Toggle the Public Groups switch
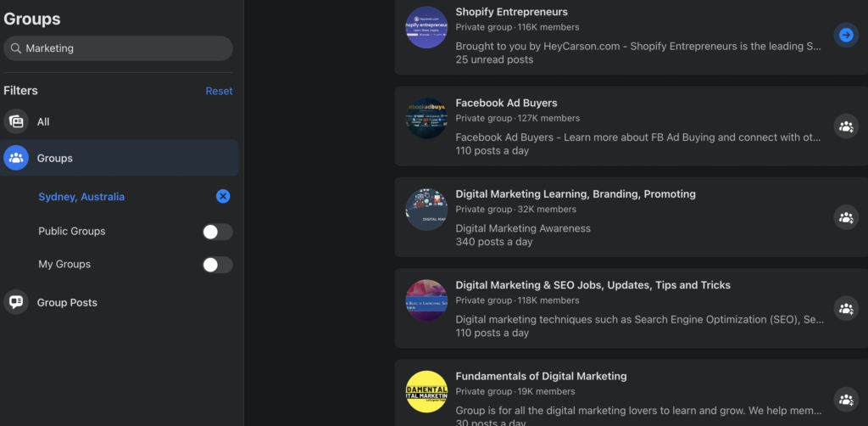Image resolution: width=868 pixels, height=426 pixels. click(x=217, y=232)
